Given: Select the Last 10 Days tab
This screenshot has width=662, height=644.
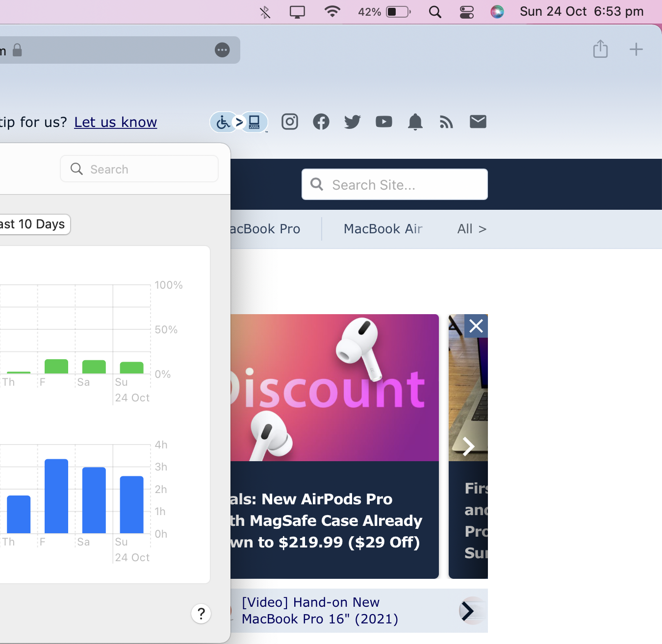Looking at the screenshot, I should (33, 224).
